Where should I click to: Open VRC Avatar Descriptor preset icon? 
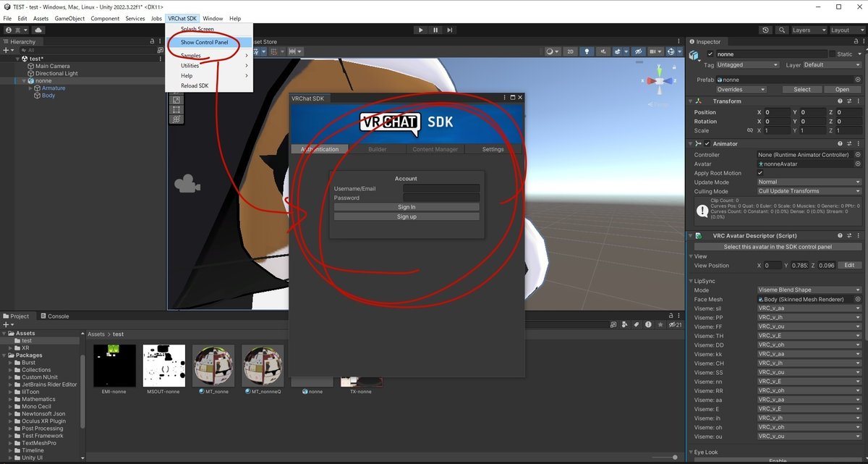point(848,236)
